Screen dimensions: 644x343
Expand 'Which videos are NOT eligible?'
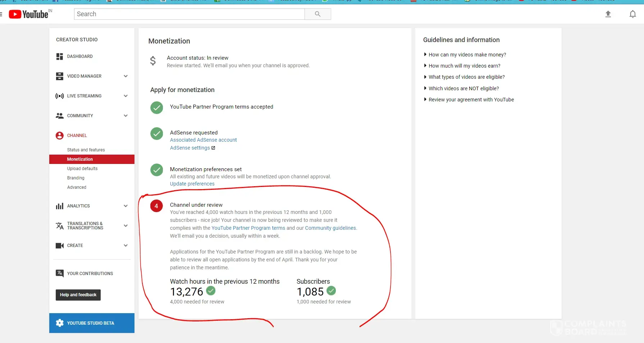[x=461, y=88]
